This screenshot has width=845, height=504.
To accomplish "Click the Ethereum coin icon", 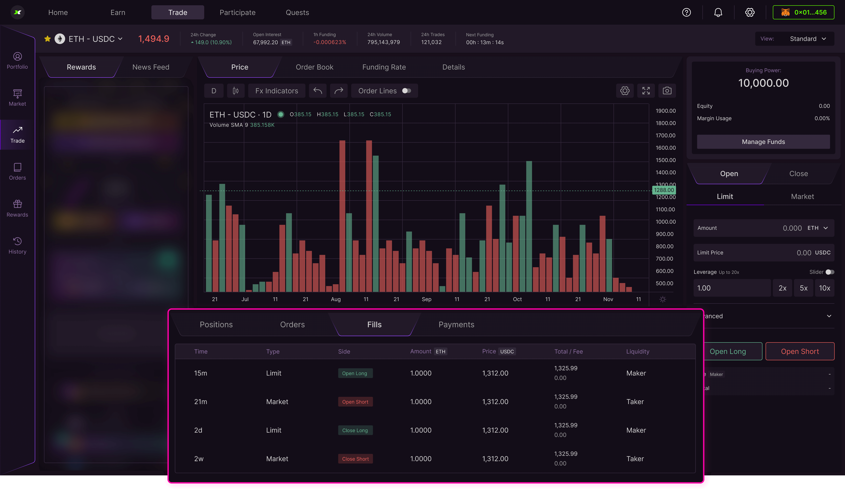I will point(60,39).
